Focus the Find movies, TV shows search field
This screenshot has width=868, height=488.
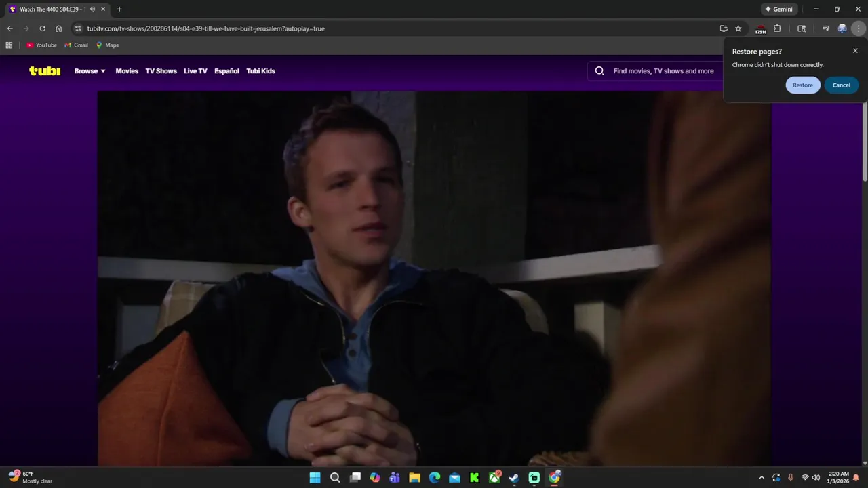pyautogui.click(x=663, y=70)
